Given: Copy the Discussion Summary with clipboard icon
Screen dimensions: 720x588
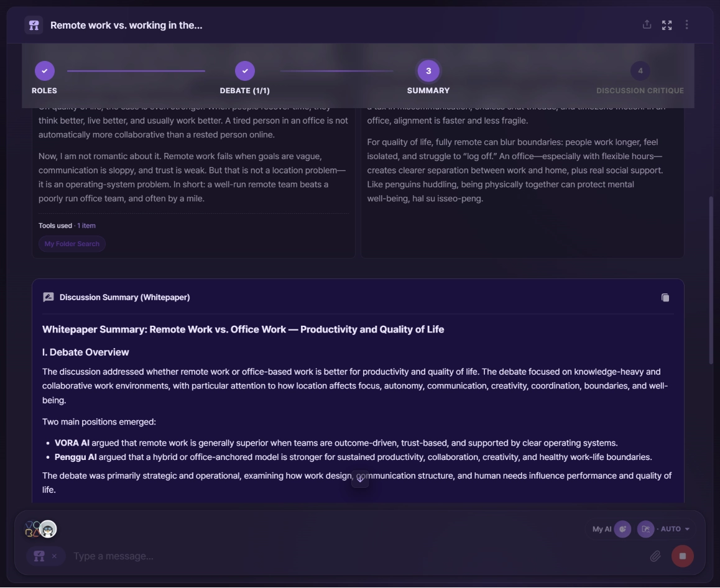Looking at the screenshot, I should click(665, 298).
